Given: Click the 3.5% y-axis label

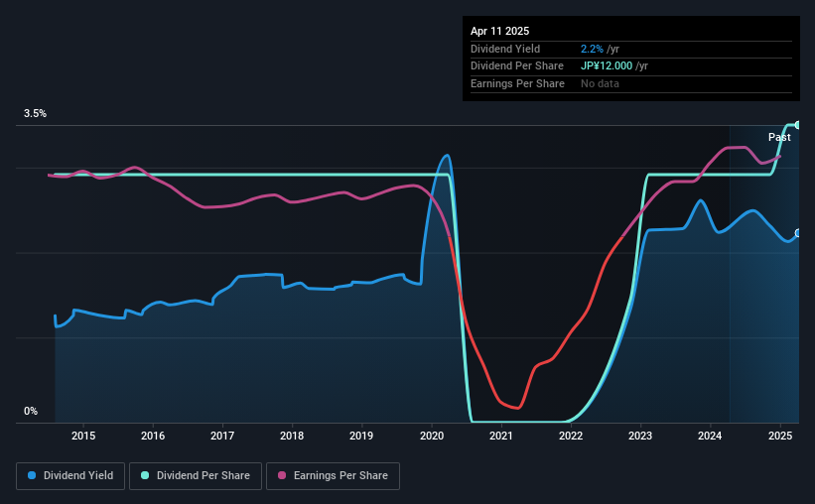Looking at the screenshot, I should (35, 113).
